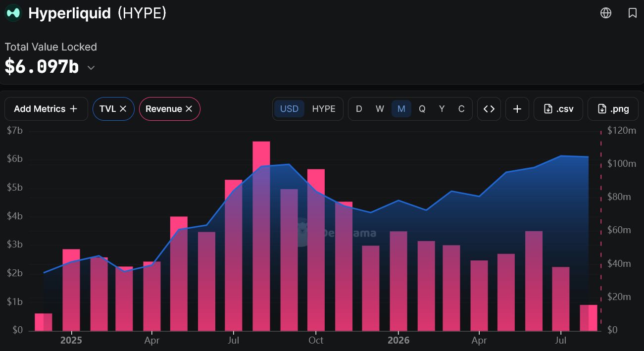This screenshot has width=644, height=351.
Task: Click the $7b left axis label
Action: click(x=15, y=131)
